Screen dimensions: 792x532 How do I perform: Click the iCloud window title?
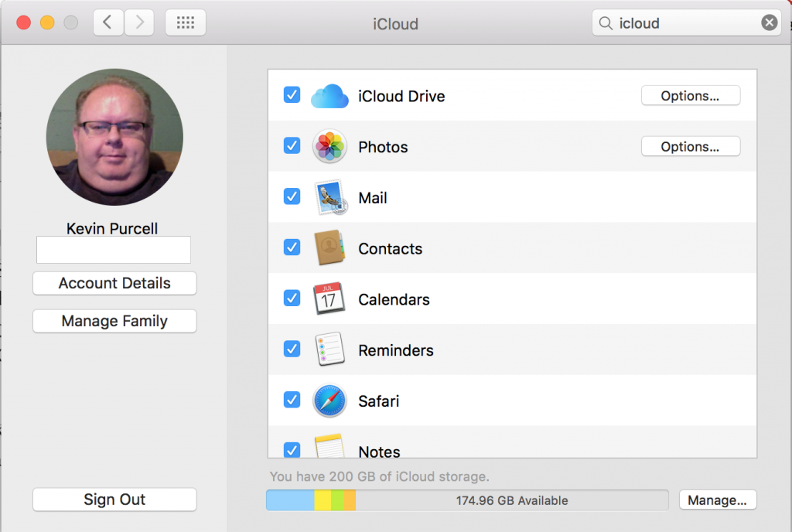(x=395, y=24)
